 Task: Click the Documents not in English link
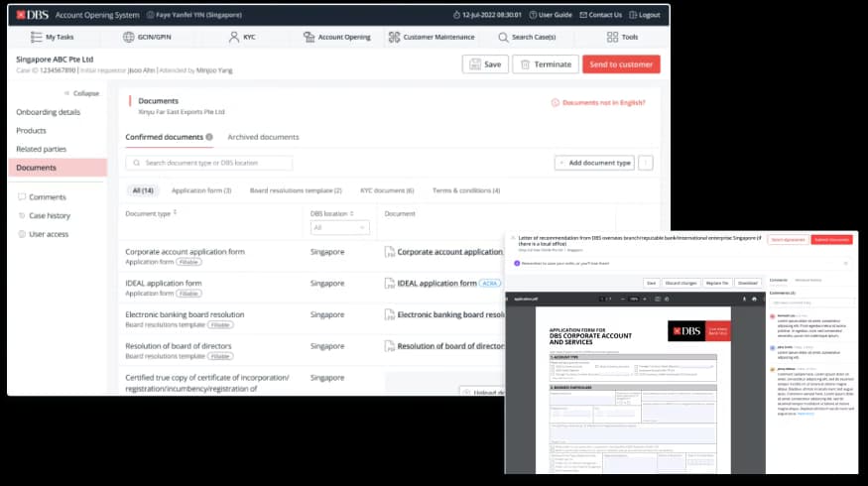pos(603,103)
